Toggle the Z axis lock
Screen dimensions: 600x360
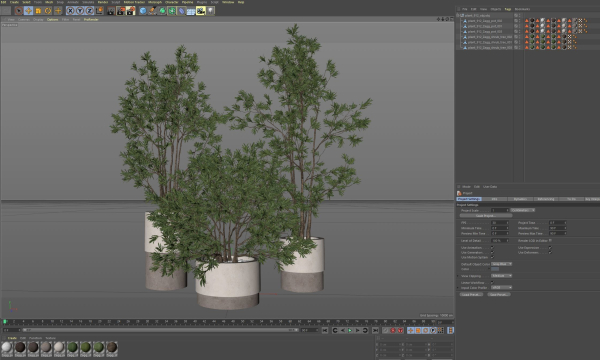90,11
